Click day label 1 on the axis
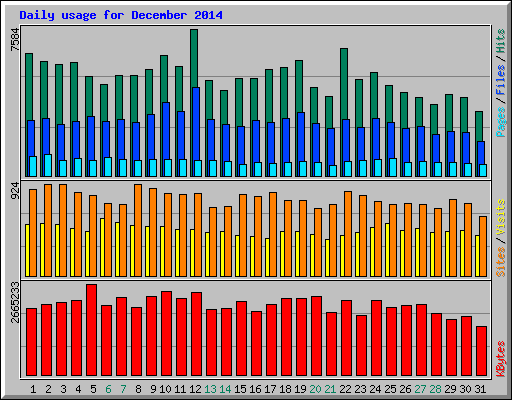The width and height of the screenshot is (512, 400). pos(33,389)
